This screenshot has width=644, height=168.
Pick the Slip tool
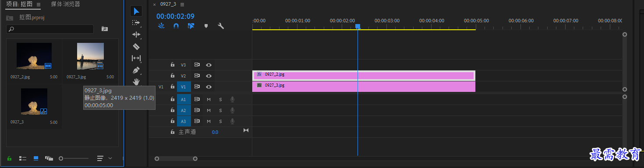point(136,58)
